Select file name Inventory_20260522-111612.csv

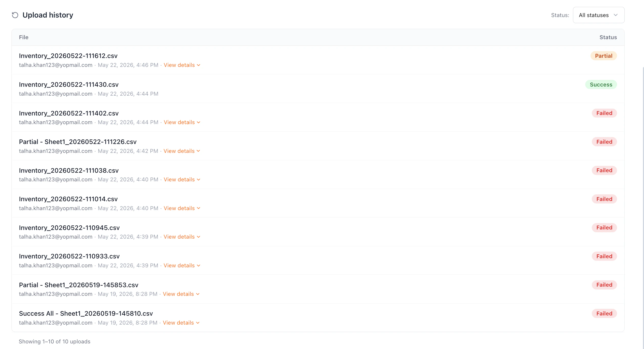click(68, 56)
